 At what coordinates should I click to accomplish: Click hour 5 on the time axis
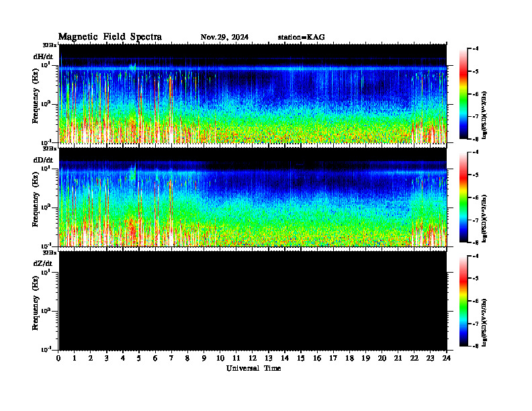[139, 358]
